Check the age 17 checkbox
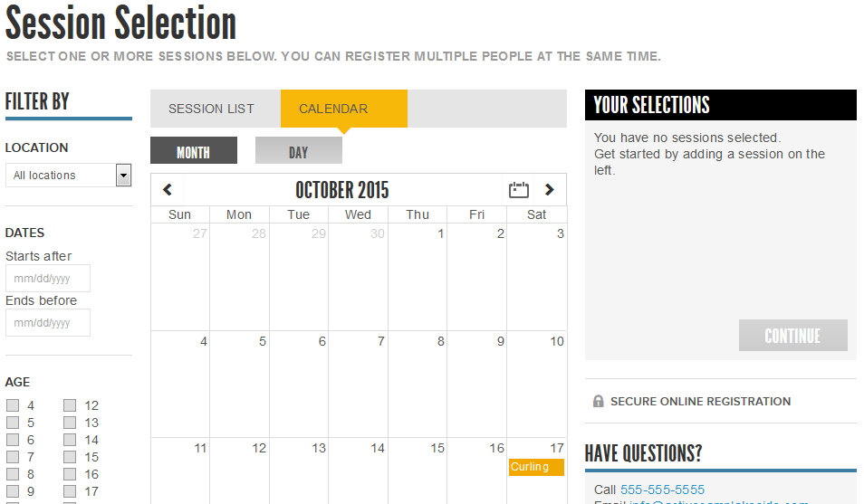 pyautogui.click(x=70, y=491)
